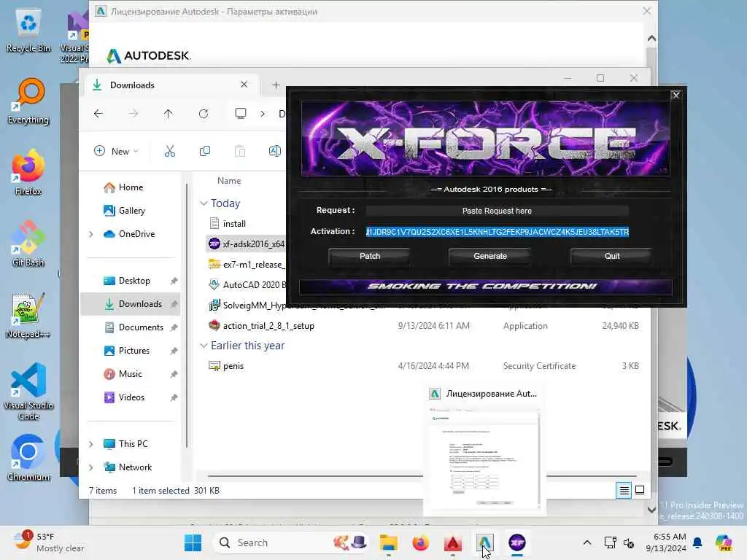
Task: Click the Rename icon in Explorer toolbar
Action: point(274,152)
